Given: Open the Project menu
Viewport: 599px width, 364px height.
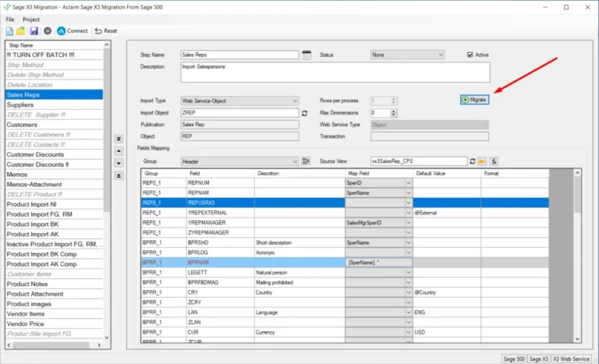Looking at the screenshot, I should tap(31, 19).
